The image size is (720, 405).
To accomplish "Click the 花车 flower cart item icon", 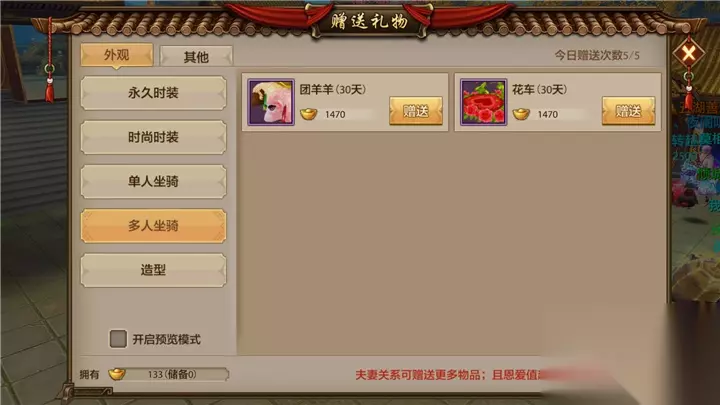I will point(484,102).
